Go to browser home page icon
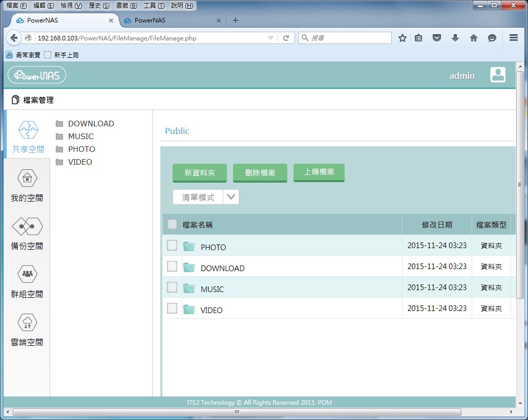 pos(474,38)
